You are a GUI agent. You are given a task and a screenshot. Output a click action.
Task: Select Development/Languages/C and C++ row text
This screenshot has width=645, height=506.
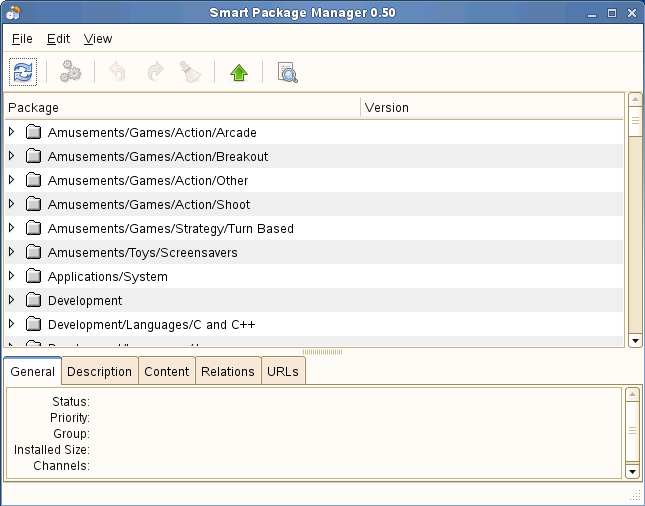pos(152,325)
